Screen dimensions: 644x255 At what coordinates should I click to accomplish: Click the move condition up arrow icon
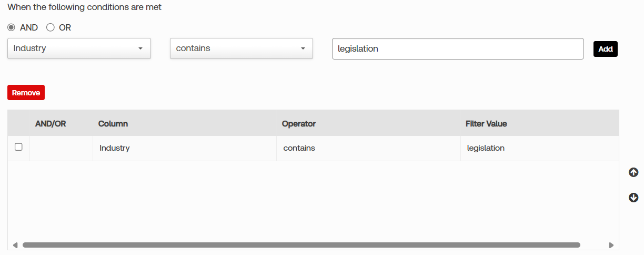pos(633,172)
